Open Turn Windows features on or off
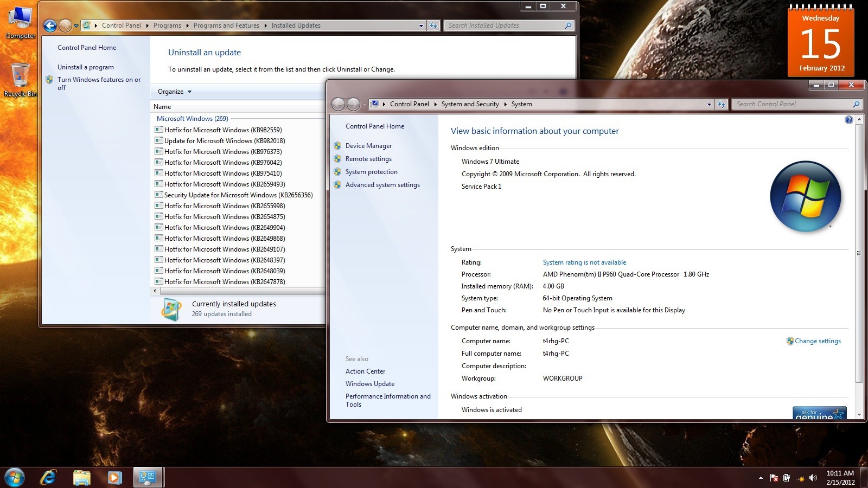 coord(99,84)
